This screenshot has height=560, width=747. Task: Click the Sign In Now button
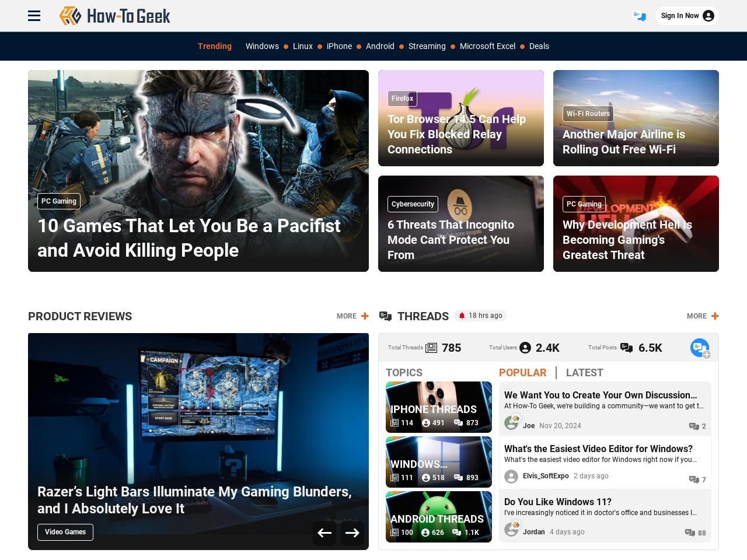tap(687, 16)
